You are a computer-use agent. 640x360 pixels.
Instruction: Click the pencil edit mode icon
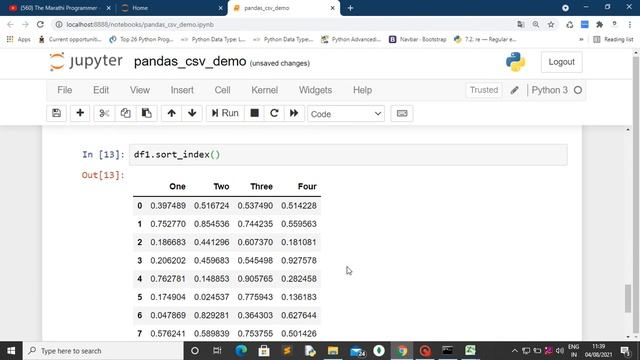[515, 90]
